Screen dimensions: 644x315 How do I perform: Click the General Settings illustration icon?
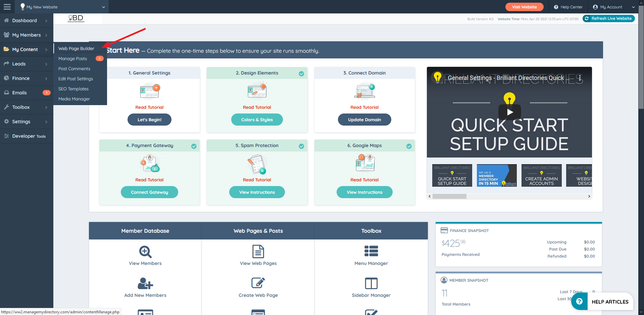[x=150, y=91]
